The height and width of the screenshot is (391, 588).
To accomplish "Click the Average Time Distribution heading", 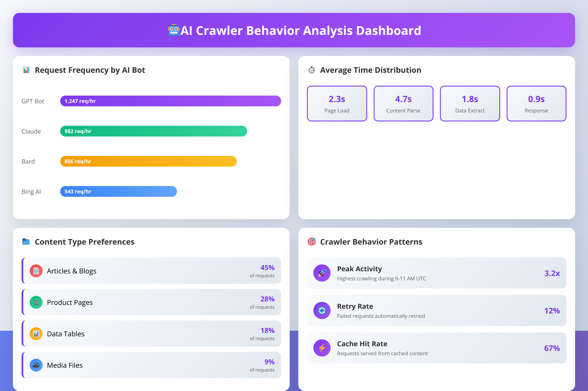I will (371, 70).
